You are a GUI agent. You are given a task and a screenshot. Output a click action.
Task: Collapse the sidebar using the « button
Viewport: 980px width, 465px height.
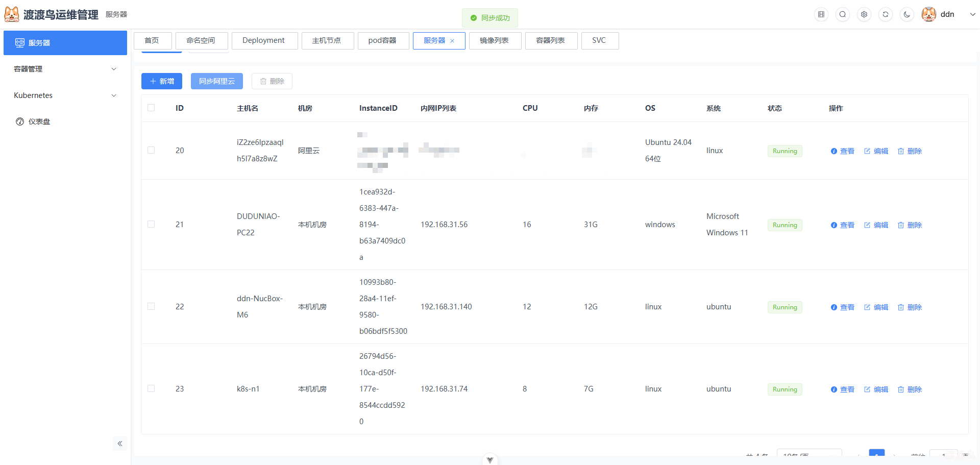click(120, 444)
